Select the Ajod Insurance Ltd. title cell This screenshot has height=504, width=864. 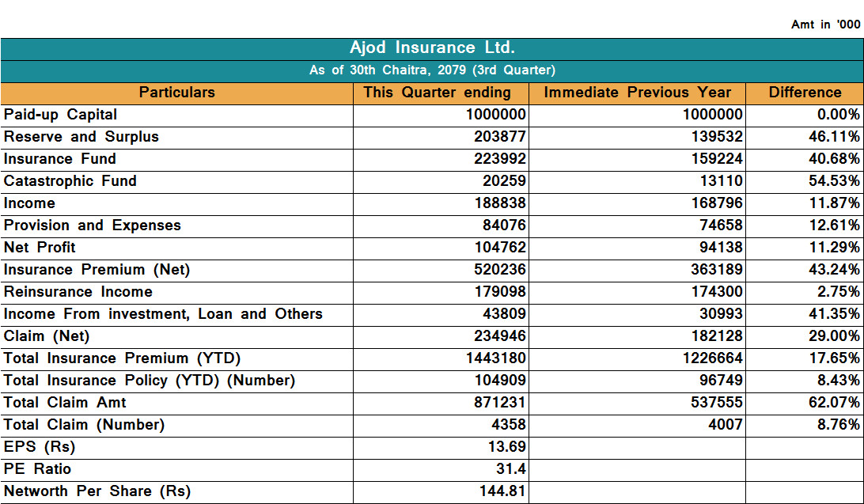pyautogui.click(x=432, y=49)
